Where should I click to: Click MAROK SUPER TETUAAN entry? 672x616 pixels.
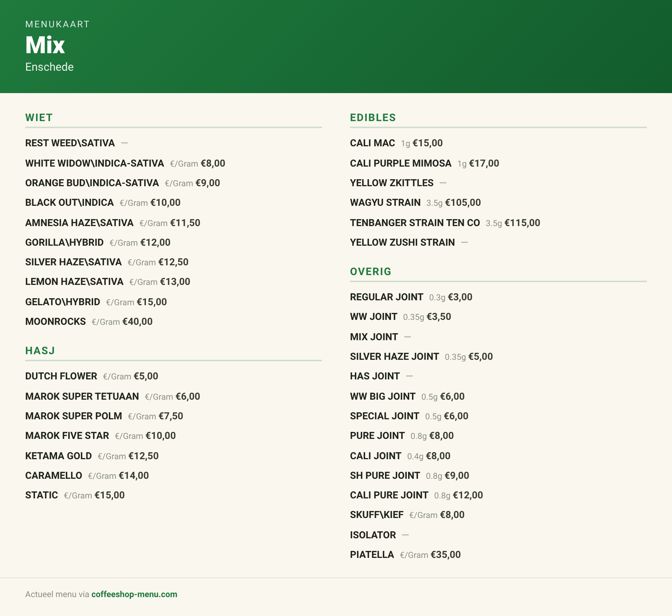[x=82, y=397]
